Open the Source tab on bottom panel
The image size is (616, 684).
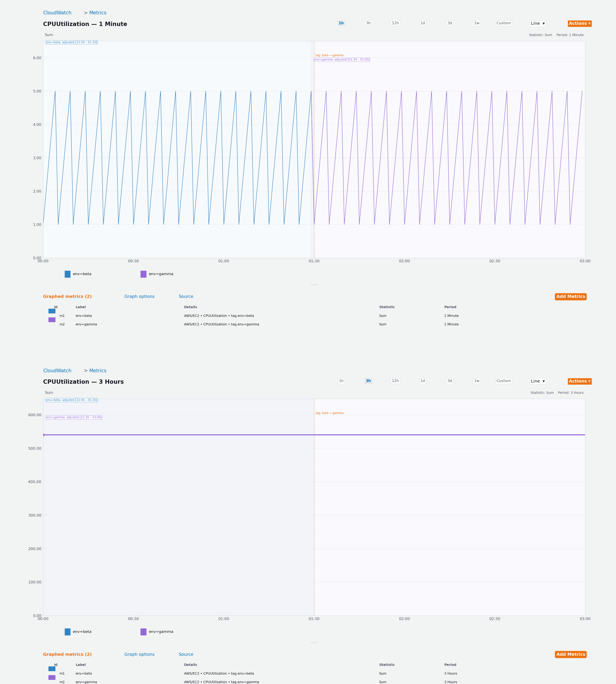(186, 654)
